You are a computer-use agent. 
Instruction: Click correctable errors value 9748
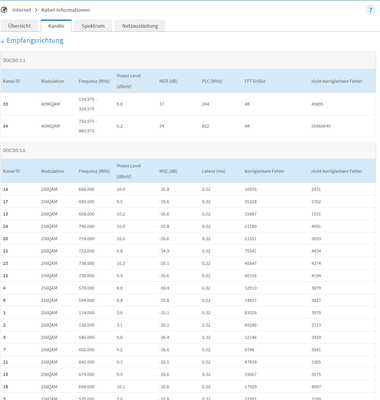click(249, 350)
